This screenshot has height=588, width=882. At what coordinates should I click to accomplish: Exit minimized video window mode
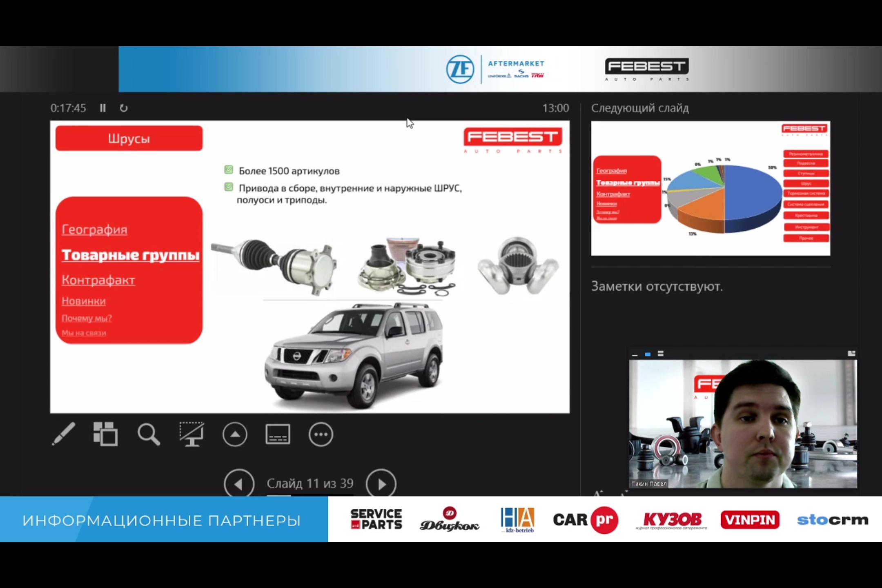(851, 354)
